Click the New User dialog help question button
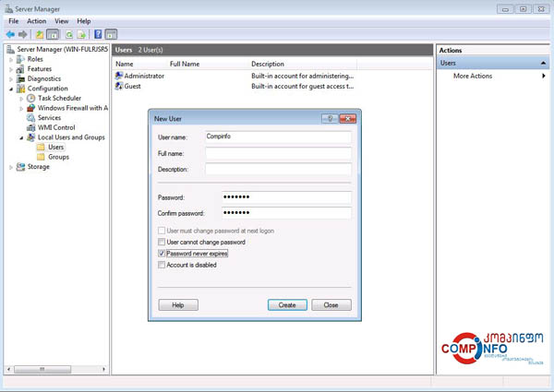The image size is (554, 392). [330, 119]
